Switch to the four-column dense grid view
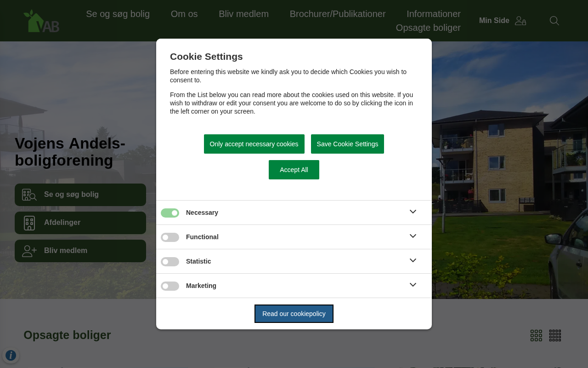The height and width of the screenshot is (368, 588). [x=555, y=335]
